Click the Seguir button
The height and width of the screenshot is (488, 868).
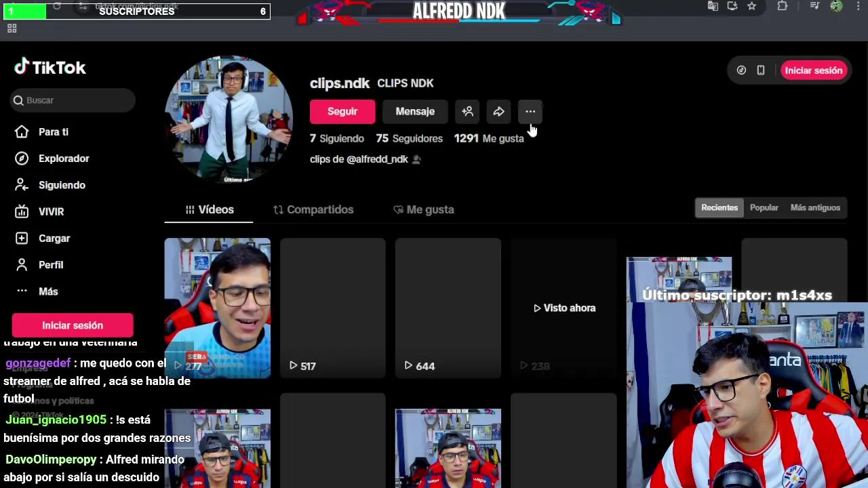[x=342, y=111]
